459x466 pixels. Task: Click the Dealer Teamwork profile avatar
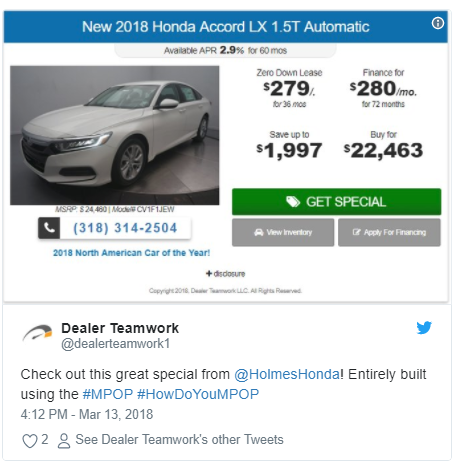(37, 333)
